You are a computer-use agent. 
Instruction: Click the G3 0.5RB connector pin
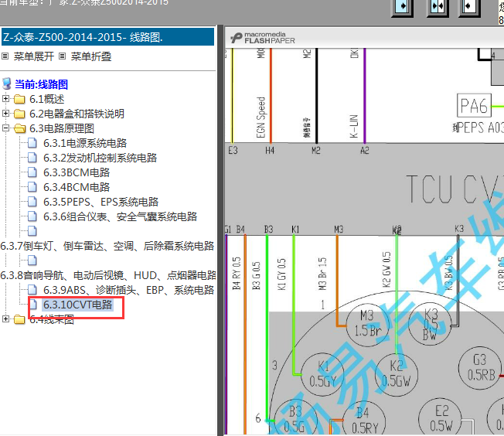pos(480,368)
